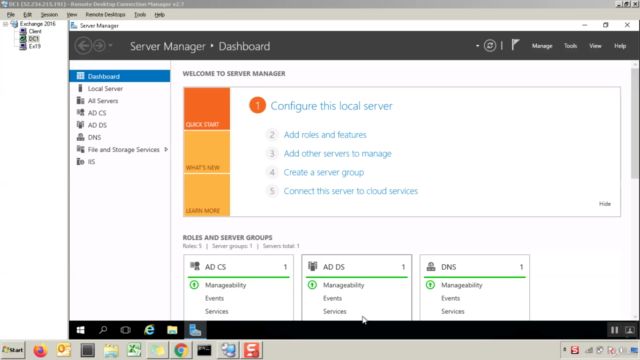Click Manageability in the AD CS tile
640x360 pixels.
pyautogui.click(x=225, y=285)
